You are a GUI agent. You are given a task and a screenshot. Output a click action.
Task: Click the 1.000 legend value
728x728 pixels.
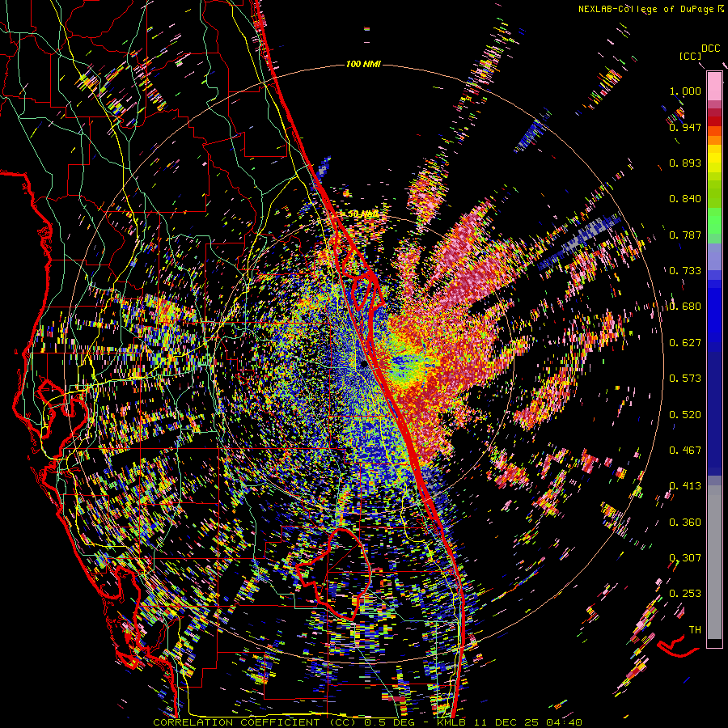coord(685,91)
